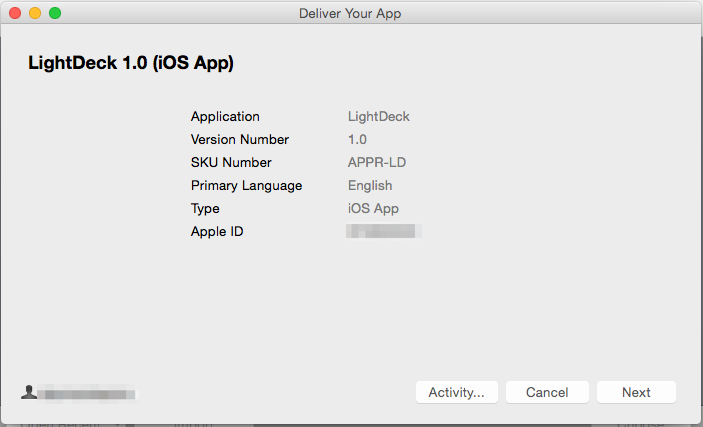Open the Activity... window
The height and width of the screenshot is (427, 703).
[x=456, y=392]
